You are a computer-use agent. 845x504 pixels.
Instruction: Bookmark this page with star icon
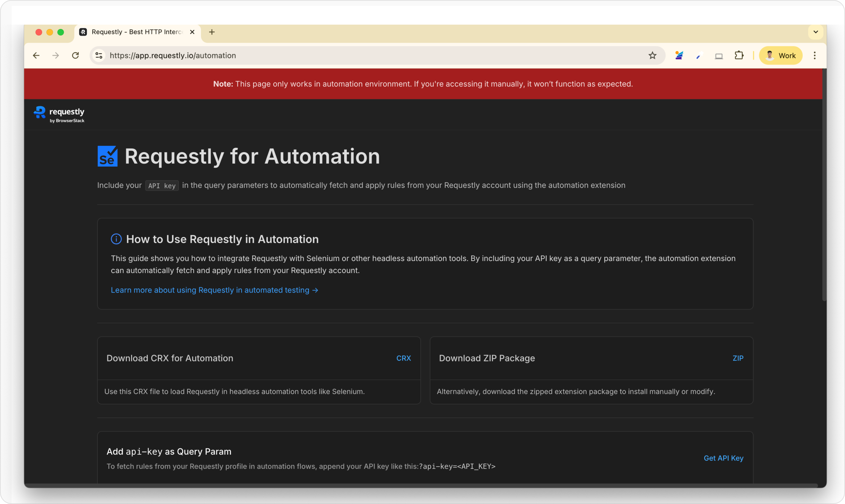(x=652, y=55)
